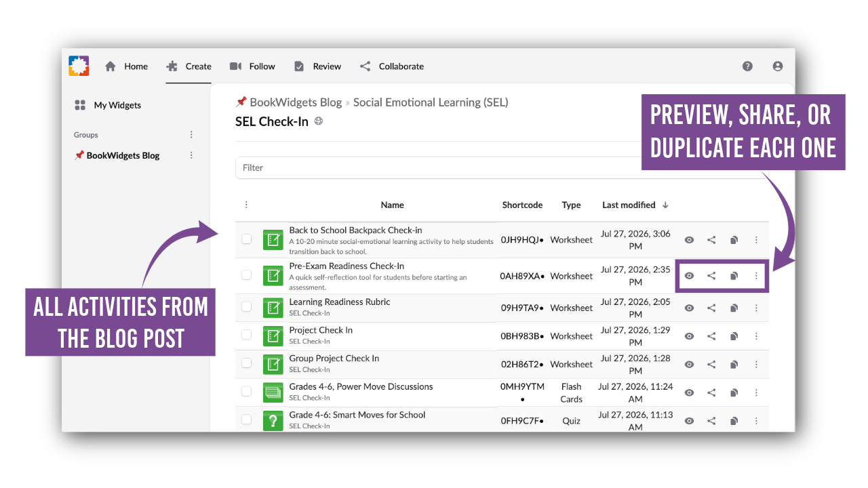Open the table column options menu
This screenshot has height=488, width=868.
pos(246,205)
